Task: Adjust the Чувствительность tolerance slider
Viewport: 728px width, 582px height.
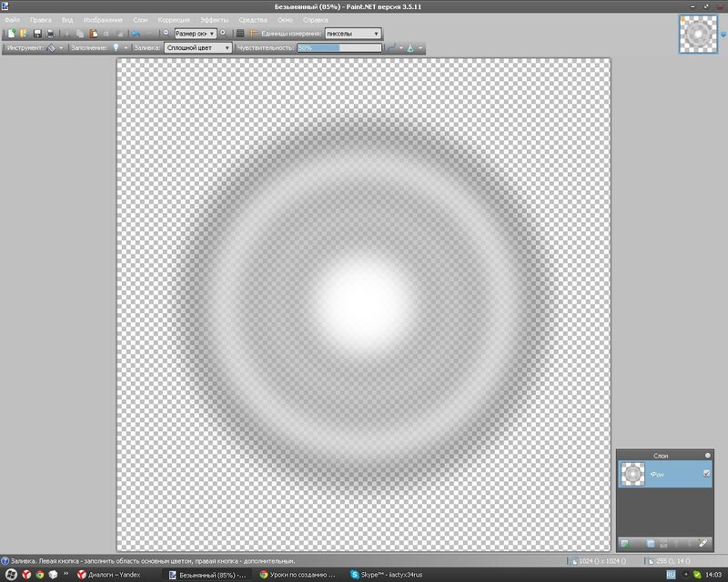Action: point(339,46)
